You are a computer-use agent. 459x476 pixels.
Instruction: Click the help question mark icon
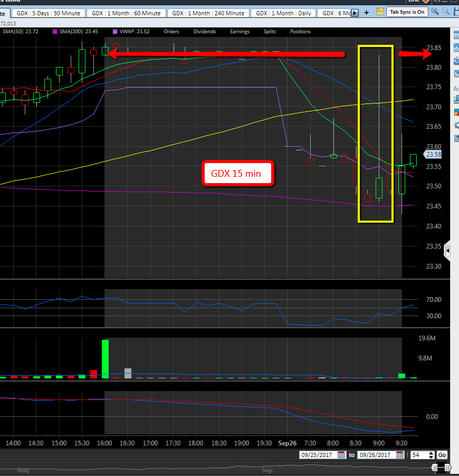[456, 138]
